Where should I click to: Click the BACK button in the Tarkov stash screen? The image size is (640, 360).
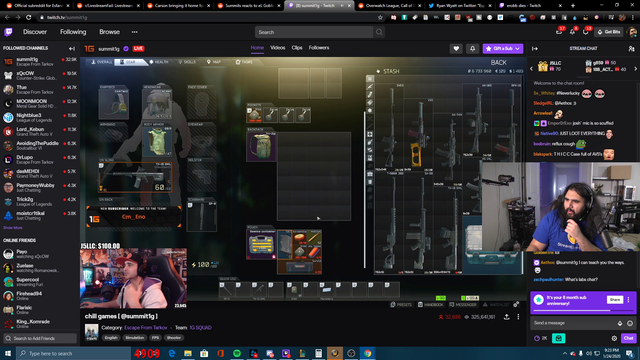(x=498, y=62)
